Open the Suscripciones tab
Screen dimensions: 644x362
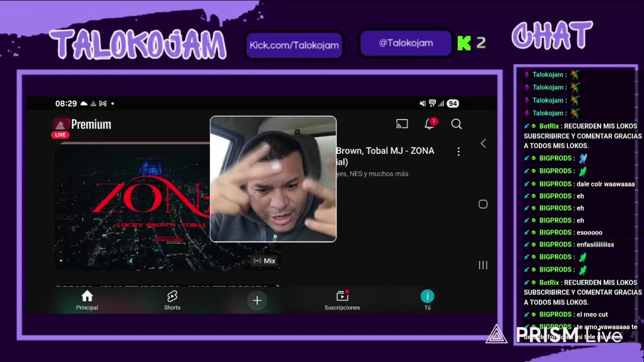click(342, 300)
